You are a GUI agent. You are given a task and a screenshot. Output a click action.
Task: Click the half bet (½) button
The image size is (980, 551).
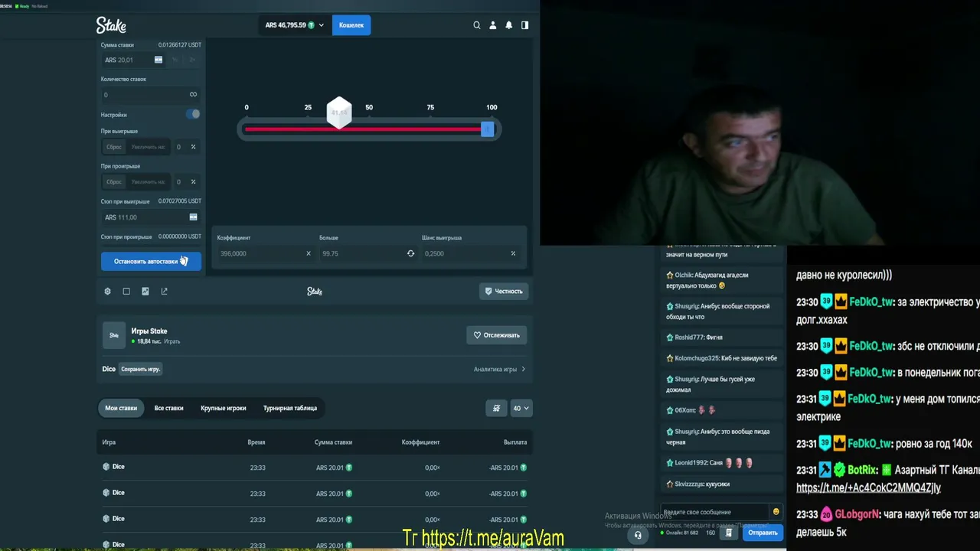175,60
